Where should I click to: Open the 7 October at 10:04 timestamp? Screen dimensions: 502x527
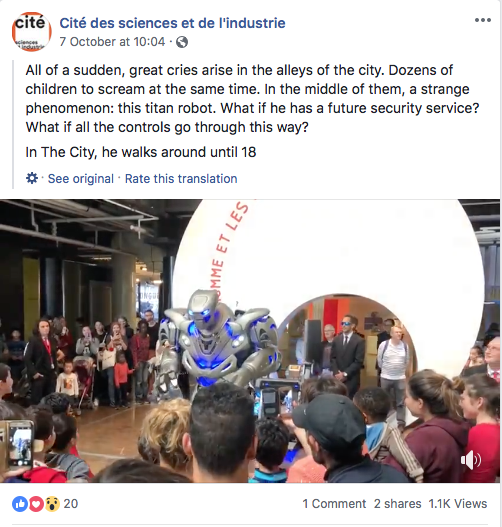112,42
